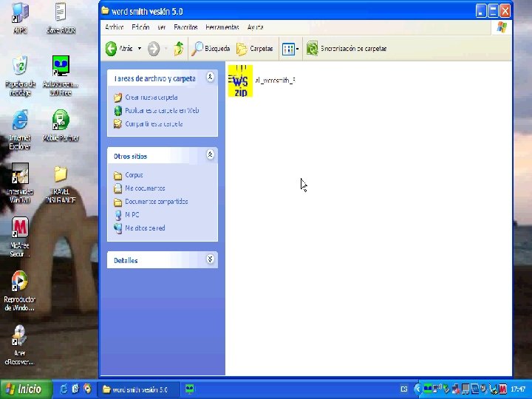Click the taskbar clock showing 17:47
Viewport: 532px width, 399px height.
pyautogui.click(x=518, y=389)
